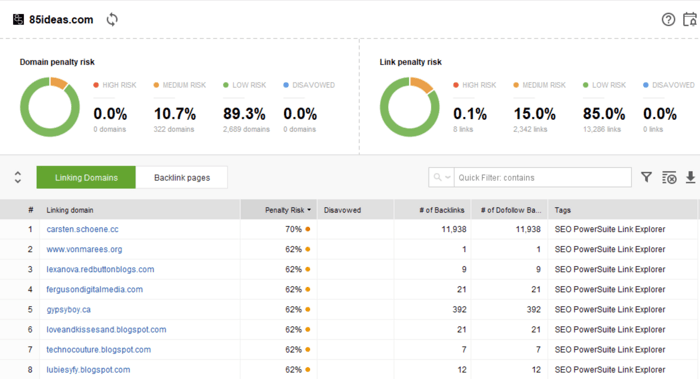700x379 pixels.
Task: Open the carsten.schoene.cc domain link
Action: click(x=83, y=229)
